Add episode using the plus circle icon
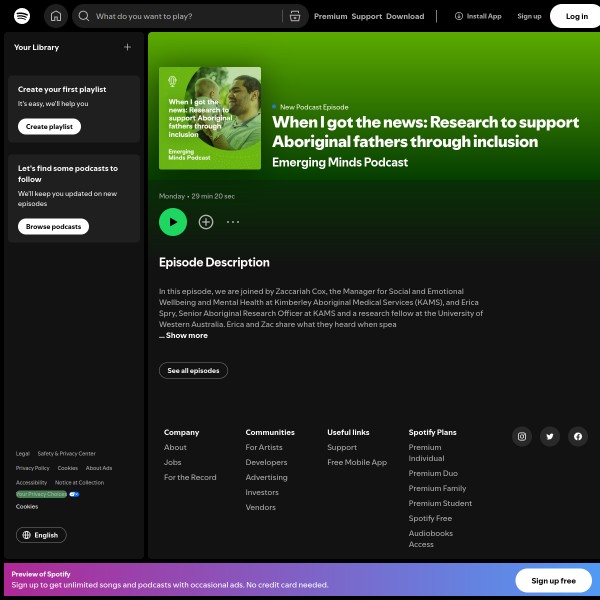600x600 pixels. [x=206, y=222]
